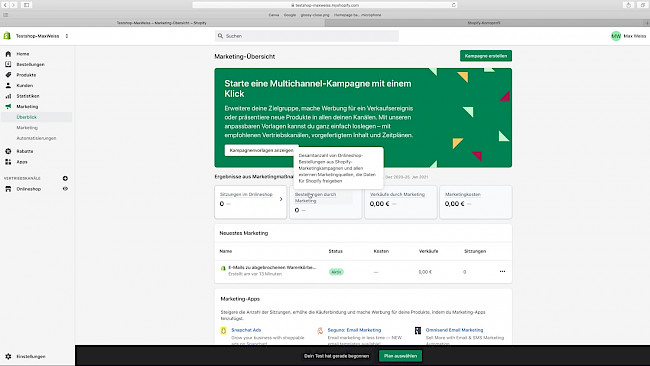This screenshot has height=366, width=650.
Task: Click Verkäufe durch Marketing card
Action: click(401, 202)
